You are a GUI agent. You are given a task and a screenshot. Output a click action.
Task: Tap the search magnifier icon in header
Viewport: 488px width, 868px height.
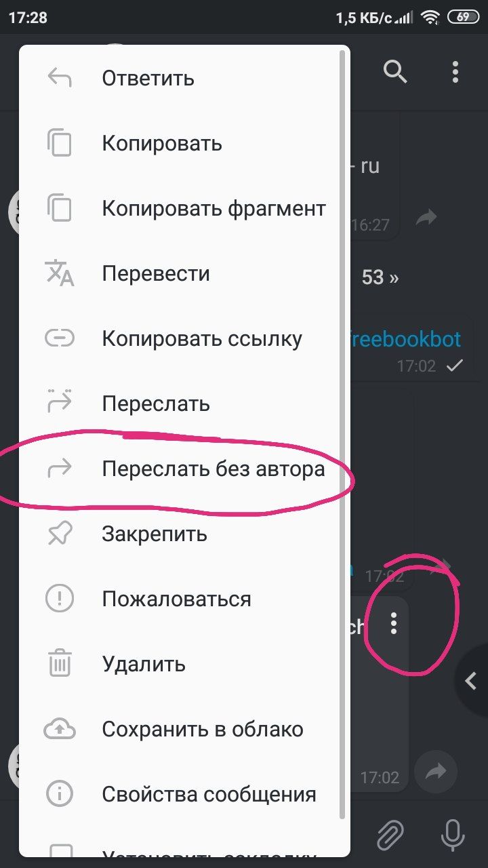[x=395, y=71]
